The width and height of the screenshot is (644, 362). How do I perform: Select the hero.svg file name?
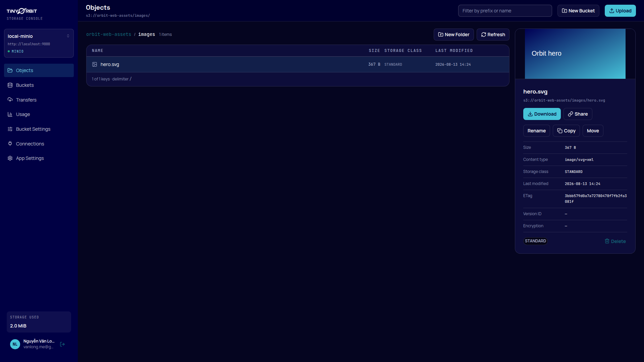pos(110,64)
